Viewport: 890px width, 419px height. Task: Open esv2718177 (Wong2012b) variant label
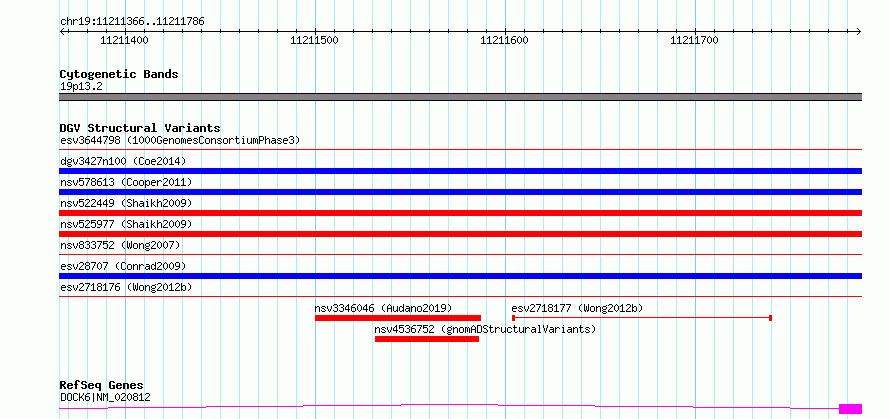tap(577, 308)
